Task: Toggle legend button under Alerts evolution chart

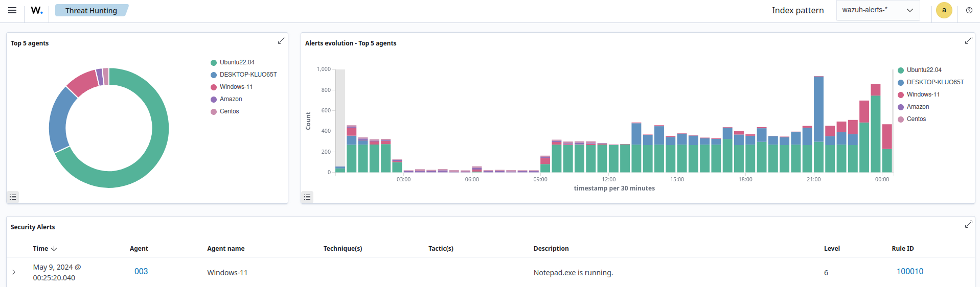Action: point(307,197)
